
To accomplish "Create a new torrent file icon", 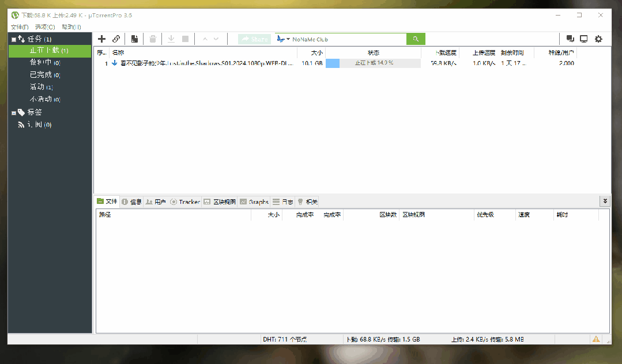I will pos(134,39).
